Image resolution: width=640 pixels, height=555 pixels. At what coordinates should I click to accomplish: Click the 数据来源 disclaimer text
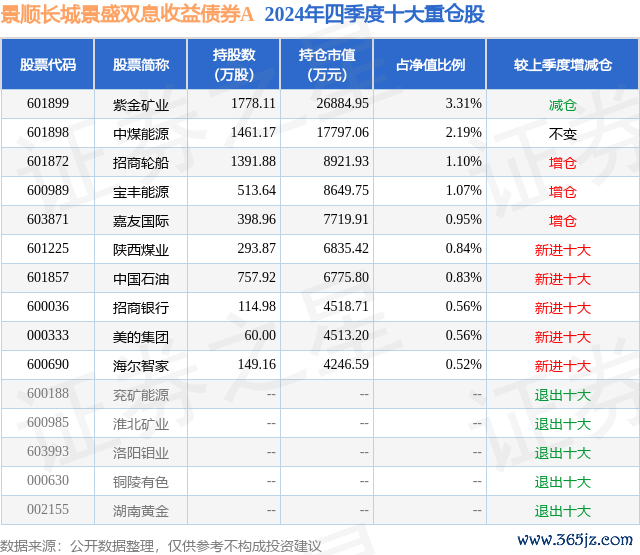point(161,546)
